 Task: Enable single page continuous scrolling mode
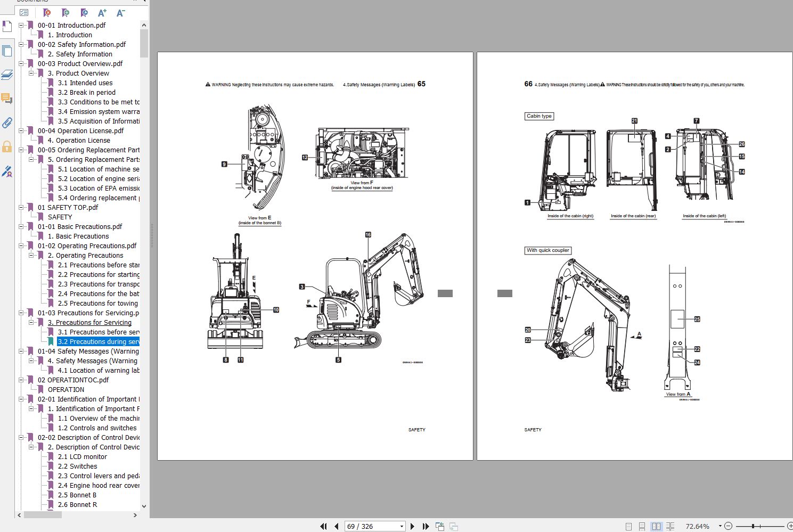[x=642, y=526]
